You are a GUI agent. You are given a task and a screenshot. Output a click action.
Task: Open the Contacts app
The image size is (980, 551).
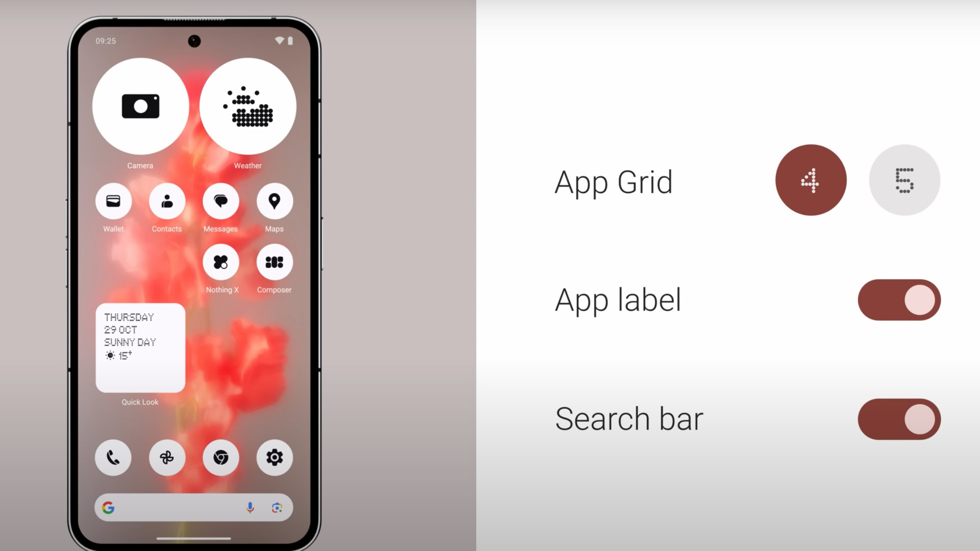(x=167, y=201)
